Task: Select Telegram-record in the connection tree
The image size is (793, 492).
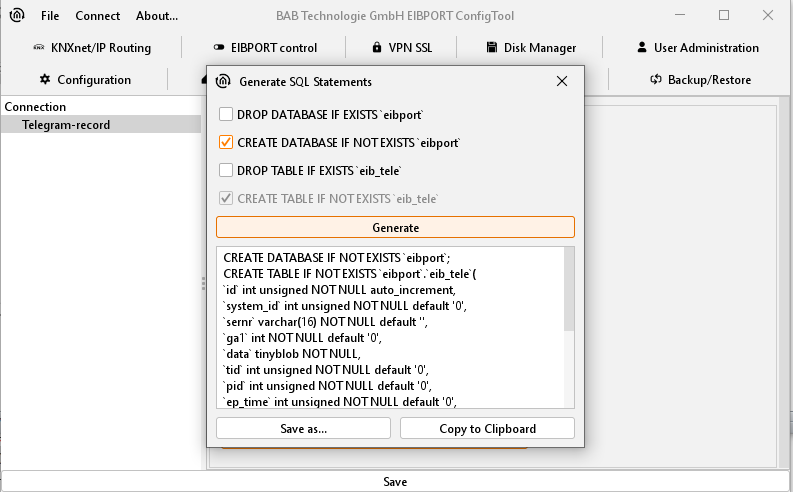Action: (66, 125)
